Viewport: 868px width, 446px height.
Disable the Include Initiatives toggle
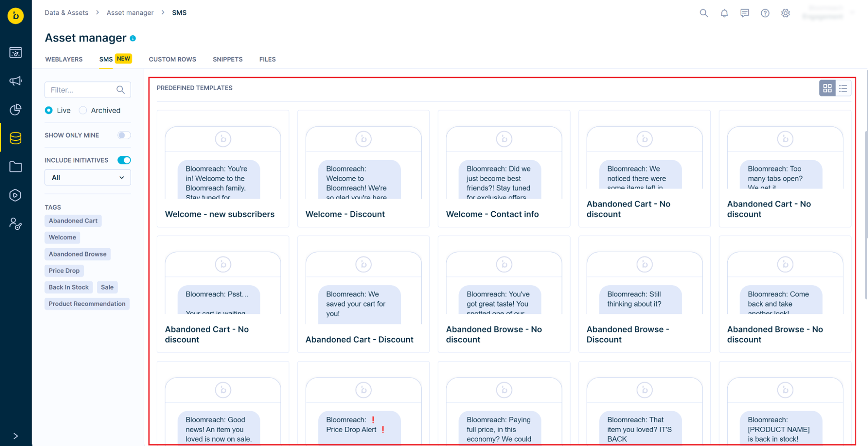tap(124, 160)
